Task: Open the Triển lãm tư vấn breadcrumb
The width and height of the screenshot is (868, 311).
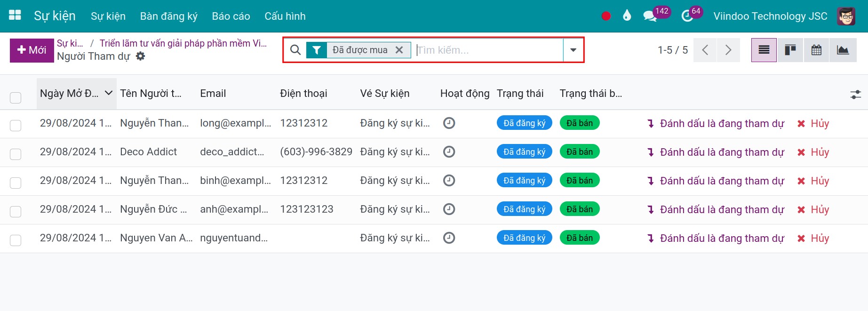Action: pos(183,43)
